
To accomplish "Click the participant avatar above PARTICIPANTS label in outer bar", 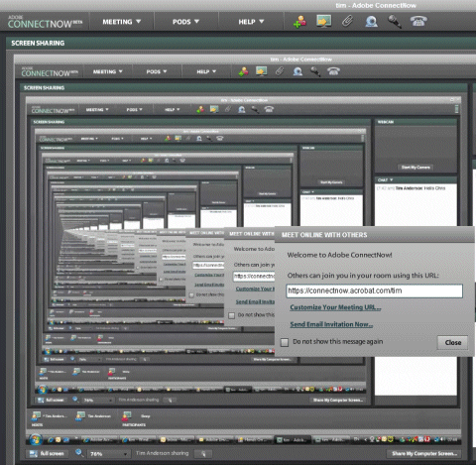I will click(127, 415).
